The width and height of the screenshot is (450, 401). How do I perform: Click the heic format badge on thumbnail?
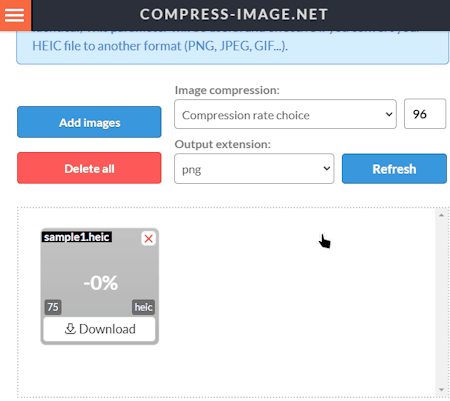pyautogui.click(x=144, y=307)
